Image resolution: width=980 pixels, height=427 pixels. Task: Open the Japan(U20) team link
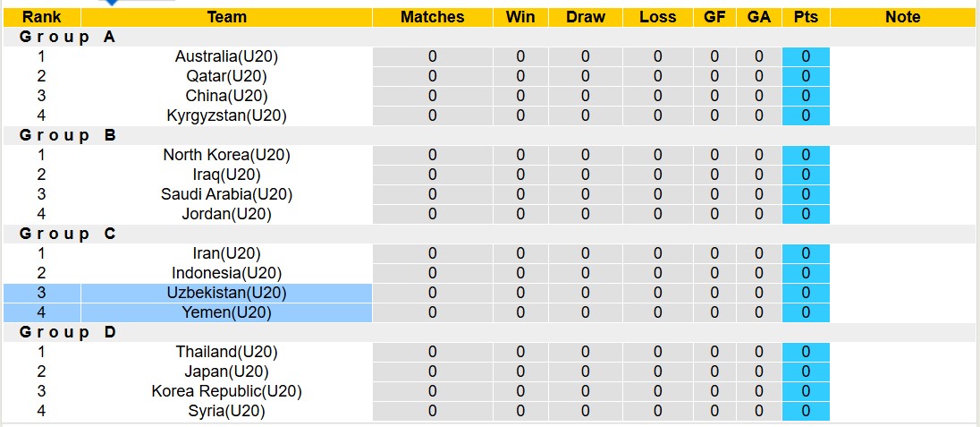tap(226, 371)
